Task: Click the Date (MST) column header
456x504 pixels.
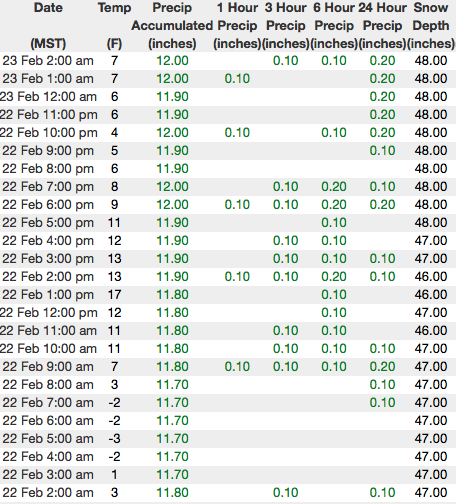Action: click(48, 26)
